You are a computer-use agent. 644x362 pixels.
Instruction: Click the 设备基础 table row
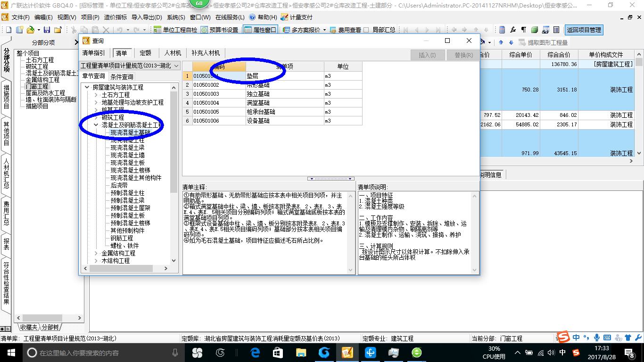coord(272,121)
